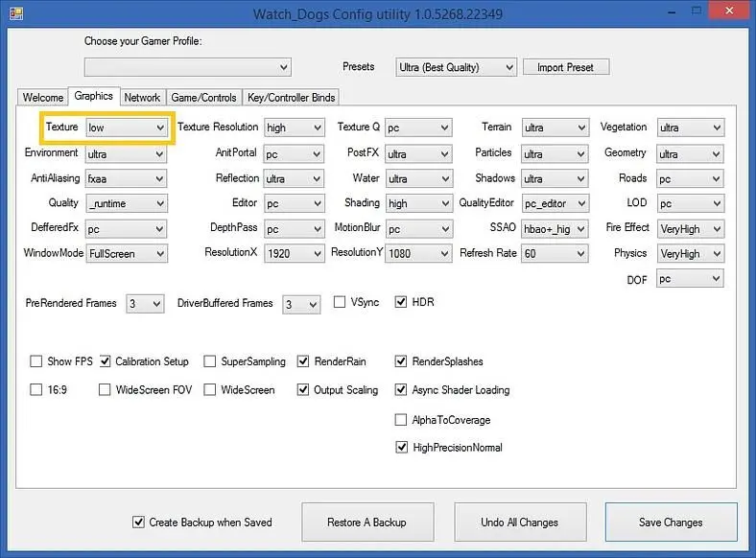Open the Physics dropdown
The width and height of the screenshot is (756, 558).
click(x=691, y=253)
